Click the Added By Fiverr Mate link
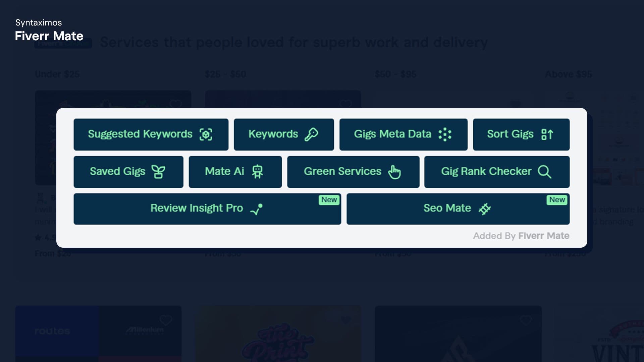644x362 pixels. [521, 236]
